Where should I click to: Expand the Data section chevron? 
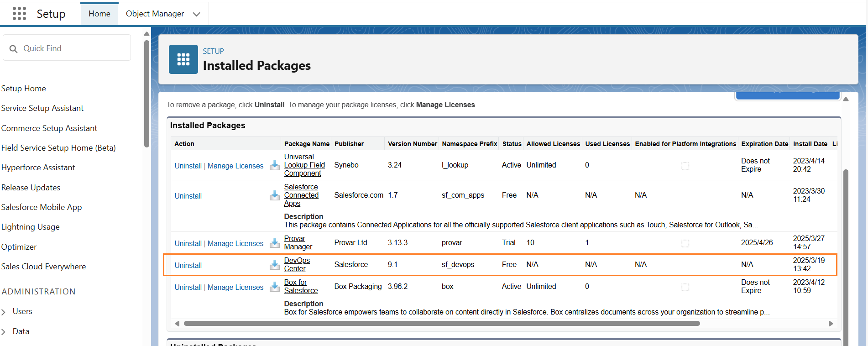click(4, 332)
